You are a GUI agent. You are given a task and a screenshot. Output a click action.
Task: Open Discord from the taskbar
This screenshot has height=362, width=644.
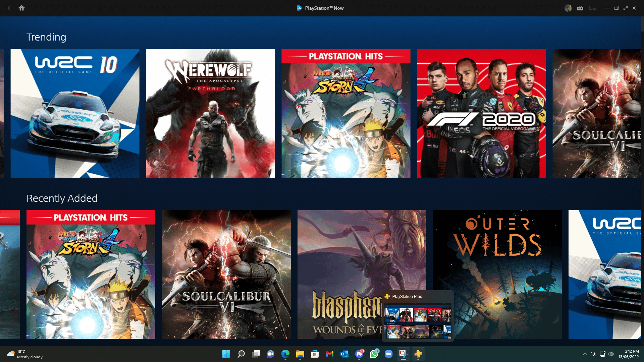359,354
